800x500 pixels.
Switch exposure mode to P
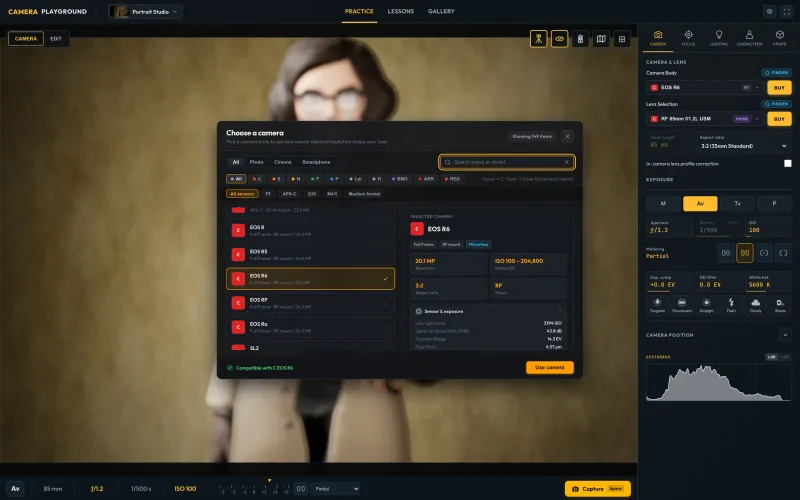click(774, 204)
